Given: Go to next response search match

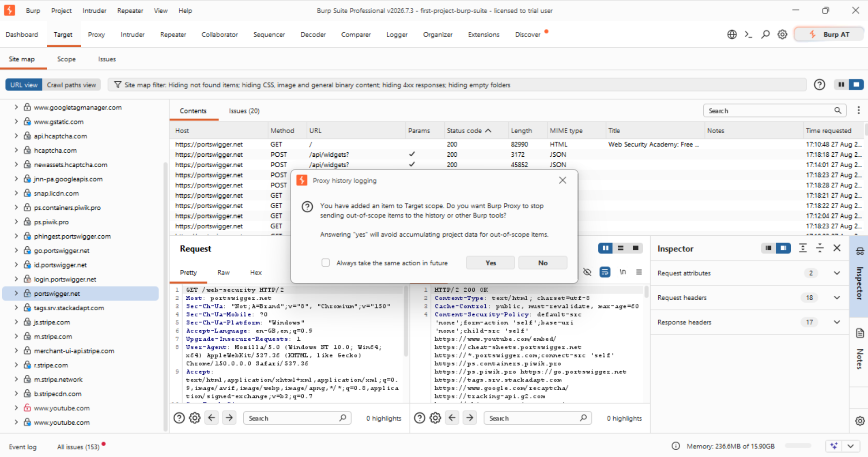Looking at the screenshot, I should (470, 418).
